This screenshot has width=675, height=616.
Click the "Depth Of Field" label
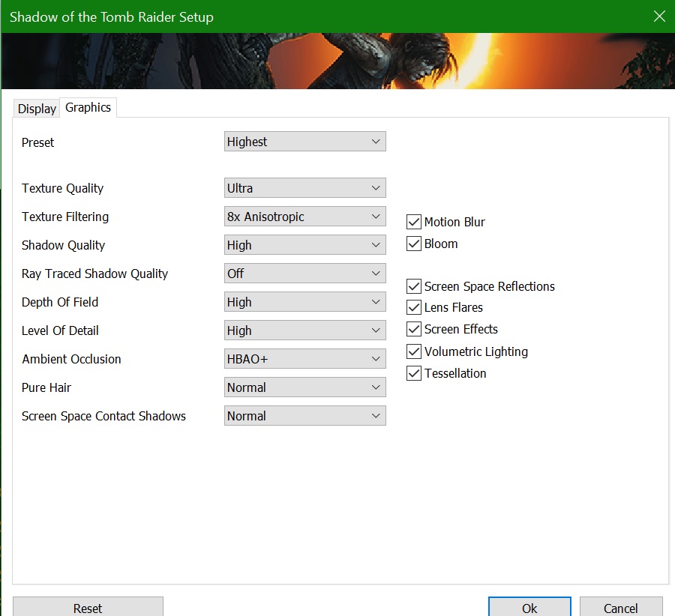[x=60, y=302]
